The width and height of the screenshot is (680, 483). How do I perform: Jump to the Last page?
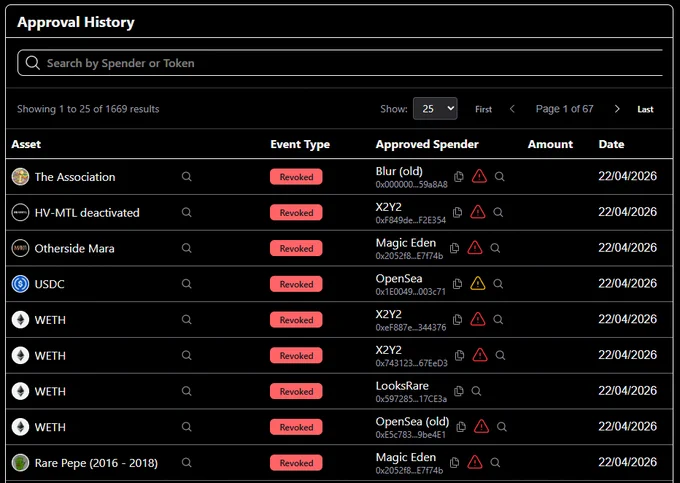645,109
